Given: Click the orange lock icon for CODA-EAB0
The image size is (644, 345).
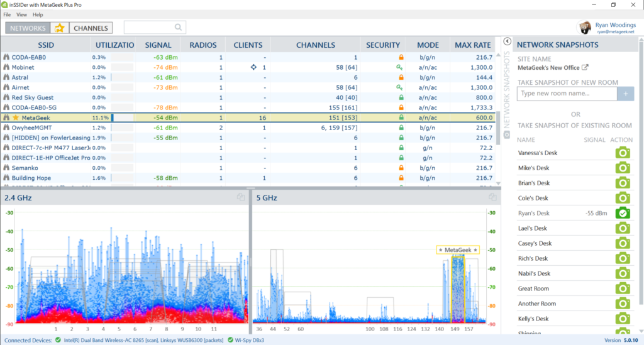Looking at the screenshot, I should tap(401, 57).
